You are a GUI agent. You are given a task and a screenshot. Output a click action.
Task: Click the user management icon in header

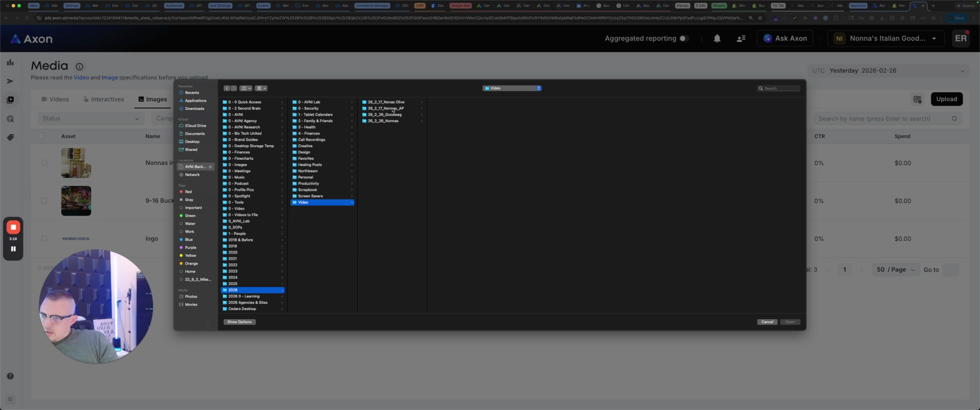click(741, 39)
